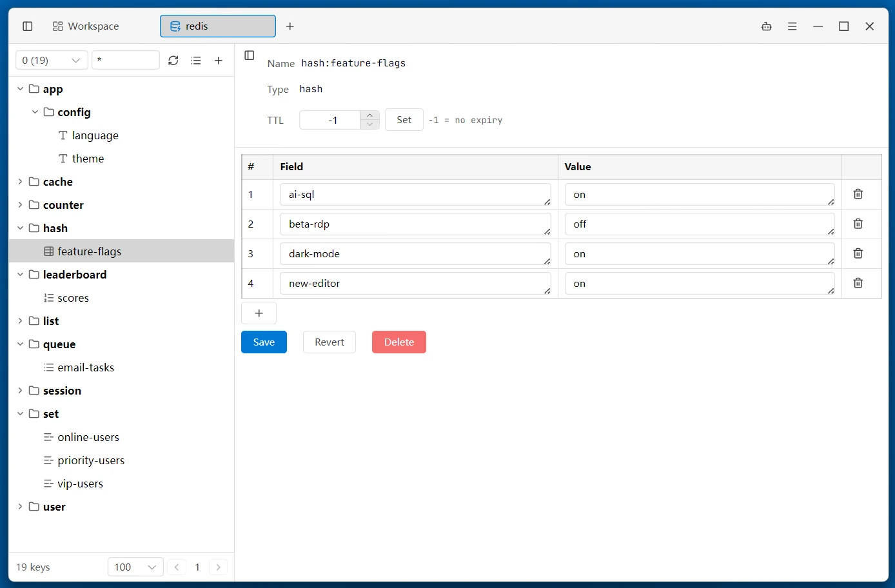Screen dimensions: 895x588
Task: Open a new tab with plus
Action: [290, 26]
